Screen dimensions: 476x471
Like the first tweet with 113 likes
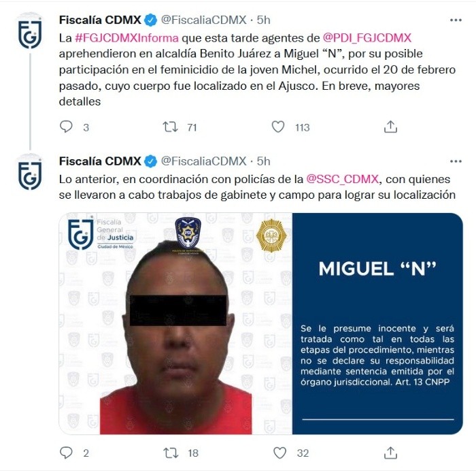[x=277, y=127]
